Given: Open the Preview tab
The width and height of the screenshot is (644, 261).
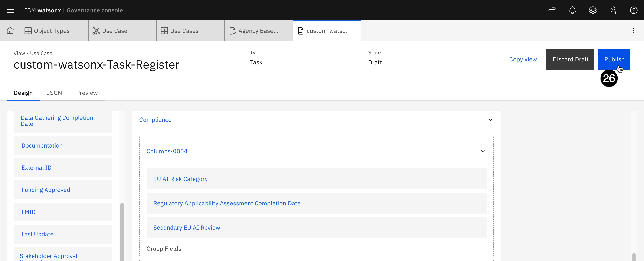Looking at the screenshot, I should (x=87, y=93).
